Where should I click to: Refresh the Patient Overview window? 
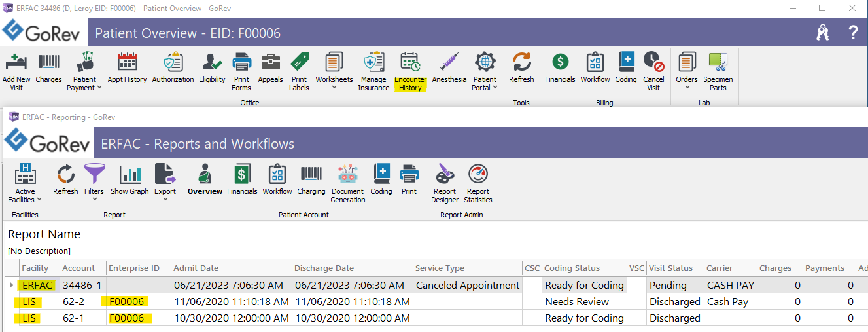point(521,68)
